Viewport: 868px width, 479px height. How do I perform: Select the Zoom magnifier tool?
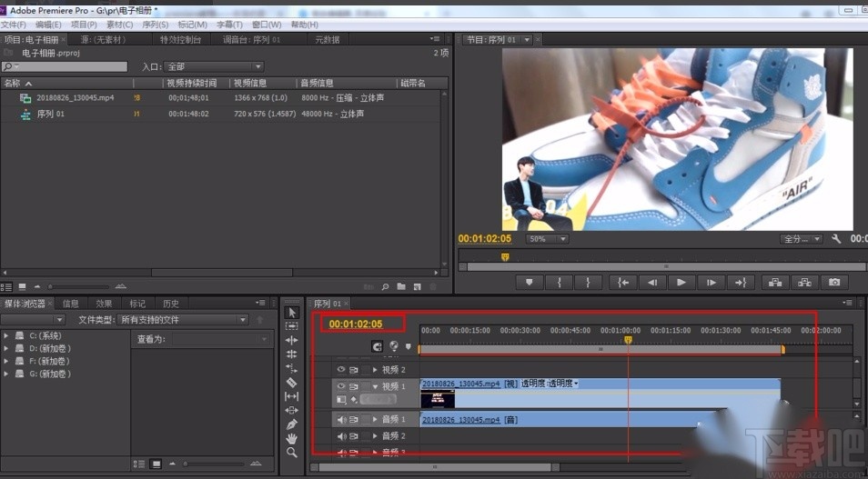click(292, 453)
